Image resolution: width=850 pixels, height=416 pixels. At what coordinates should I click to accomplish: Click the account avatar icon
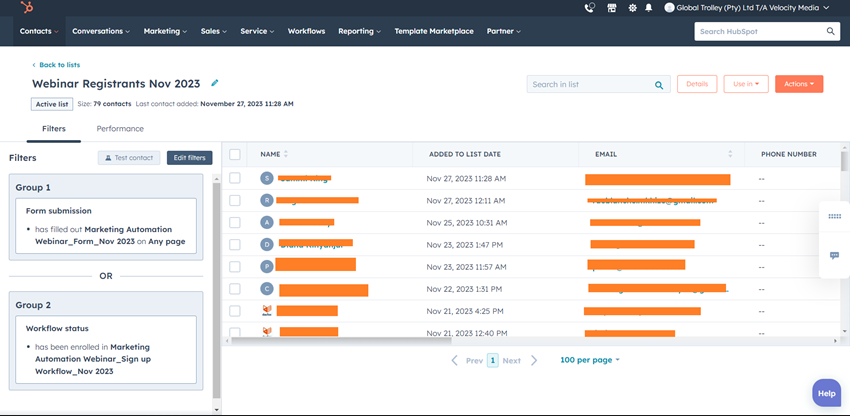(669, 8)
